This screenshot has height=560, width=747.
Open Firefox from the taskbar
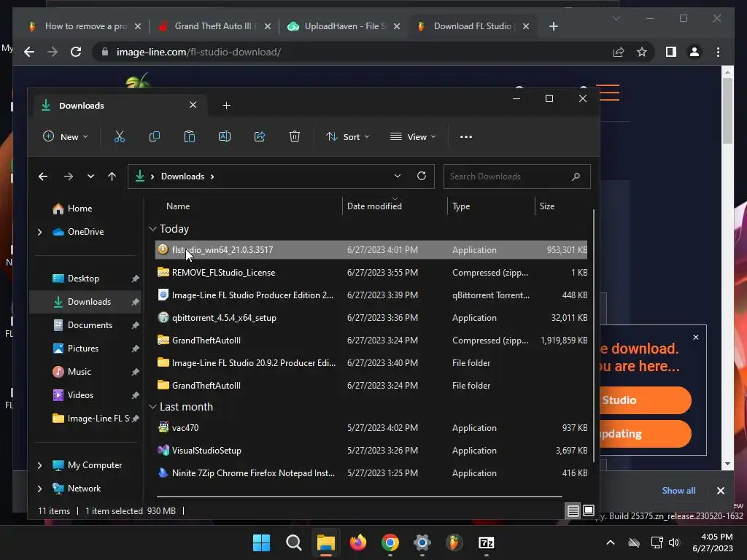pyautogui.click(x=357, y=542)
